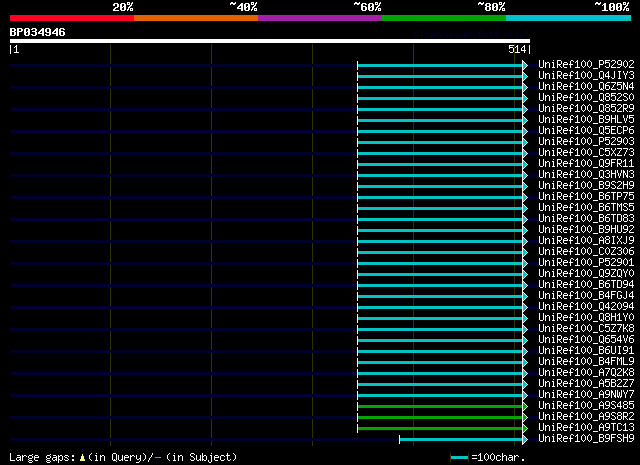The image size is (640, 465).
Task: Select hit label UniRef100_A8IXJ9
Action: [x=586, y=241]
